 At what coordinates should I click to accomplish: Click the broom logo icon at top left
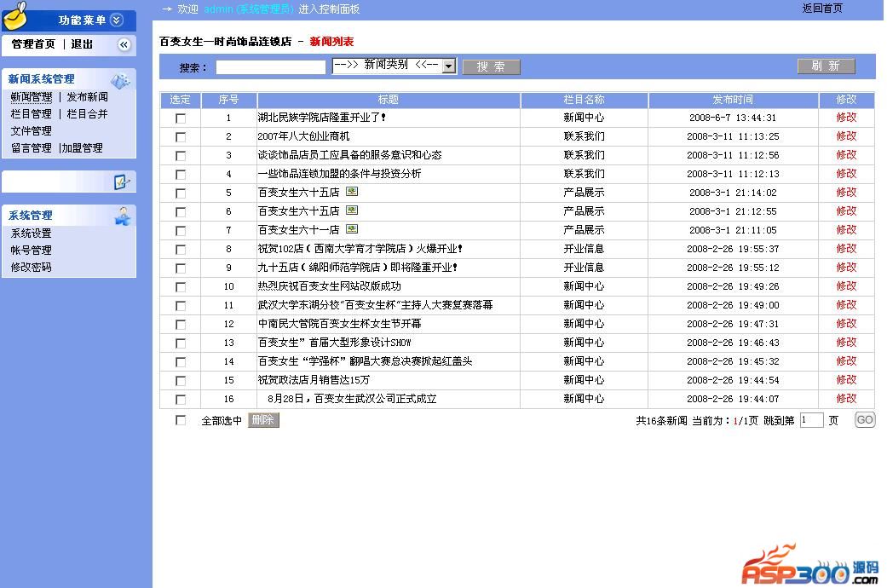point(15,15)
